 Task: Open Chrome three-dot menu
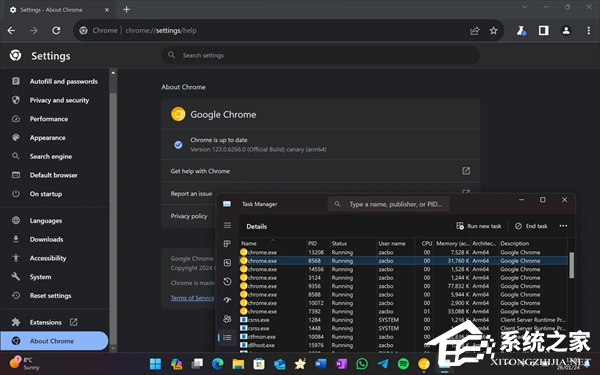(589, 31)
